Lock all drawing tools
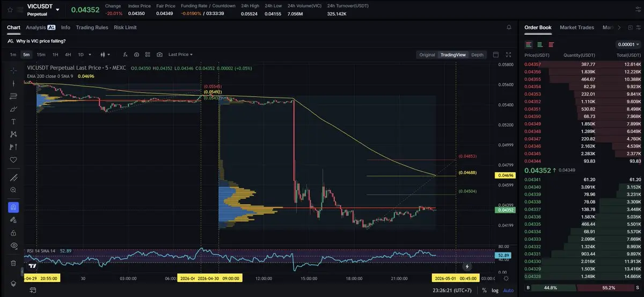Viewport: 644px width, 297px height. coord(13,233)
